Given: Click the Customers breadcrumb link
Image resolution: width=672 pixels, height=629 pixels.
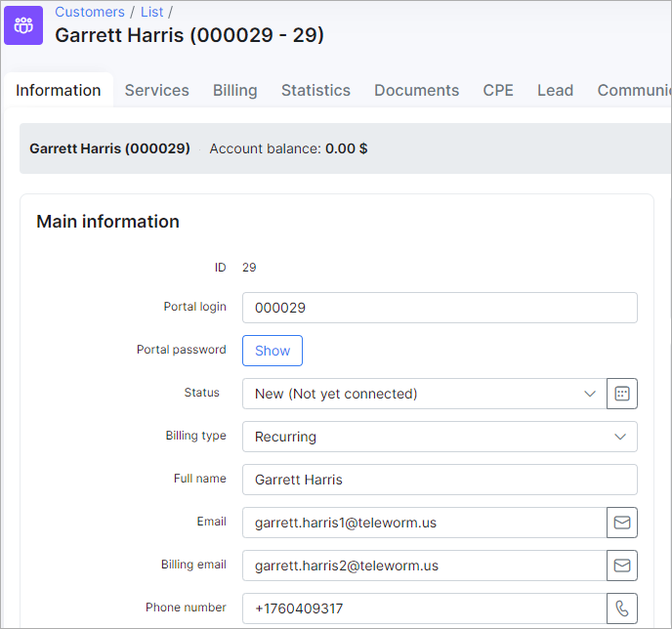Looking at the screenshot, I should (90, 12).
